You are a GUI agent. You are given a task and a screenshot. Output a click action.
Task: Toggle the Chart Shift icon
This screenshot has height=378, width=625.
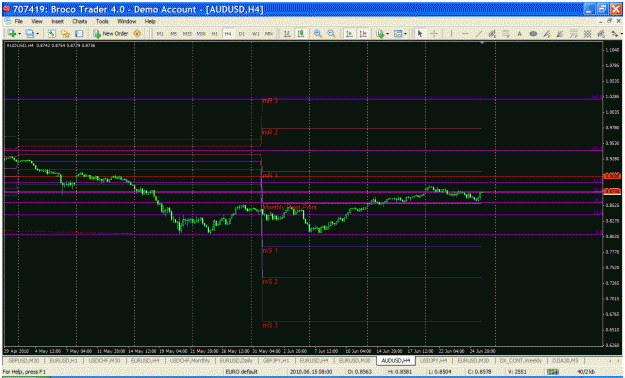[x=363, y=34]
